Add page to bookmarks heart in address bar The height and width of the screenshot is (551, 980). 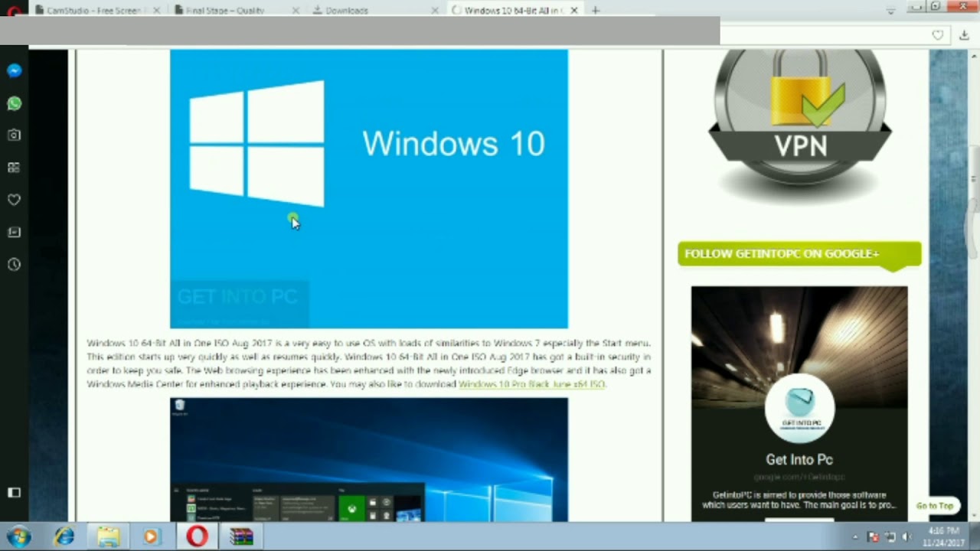(x=937, y=35)
